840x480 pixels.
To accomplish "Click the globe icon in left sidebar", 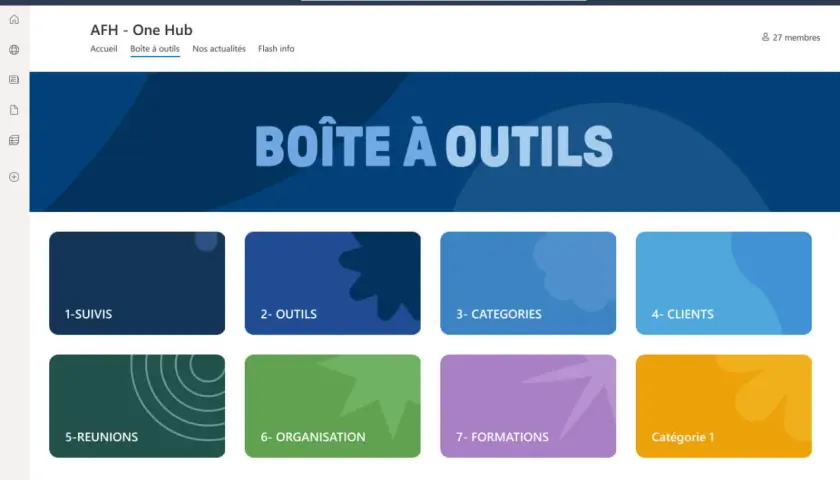I will pyautogui.click(x=14, y=50).
